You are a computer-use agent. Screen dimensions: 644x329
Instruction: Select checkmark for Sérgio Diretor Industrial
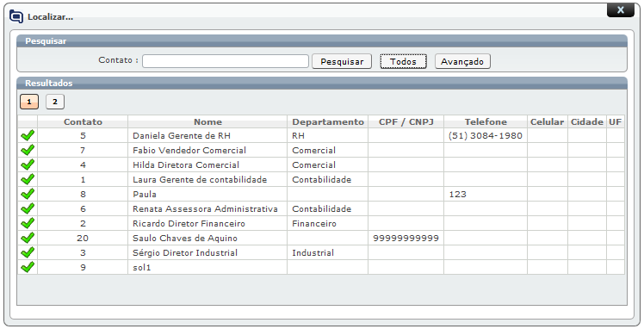tap(28, 252)
